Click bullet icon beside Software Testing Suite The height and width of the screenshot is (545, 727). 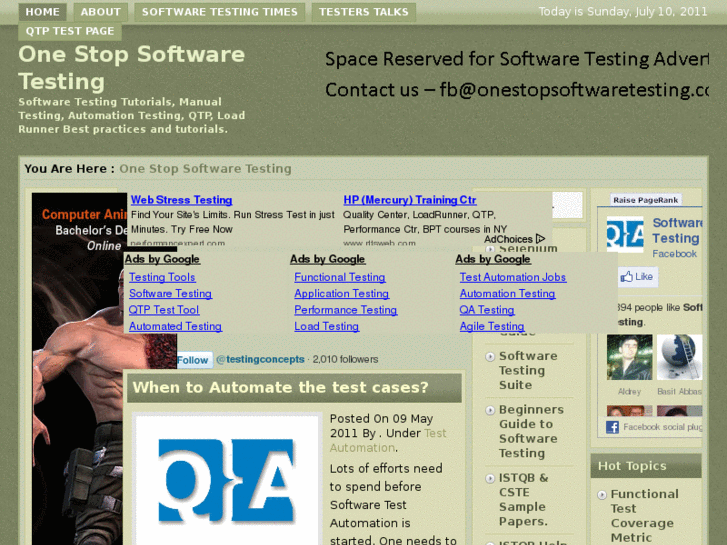coord(490,356)
